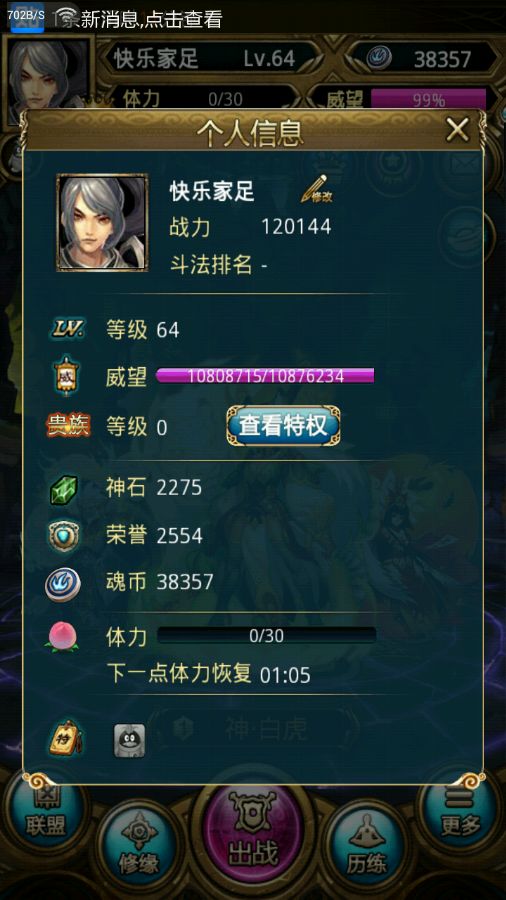Tap the green 神石 gem icon
This screenshot has width=506, height=900.
point(63,490)
